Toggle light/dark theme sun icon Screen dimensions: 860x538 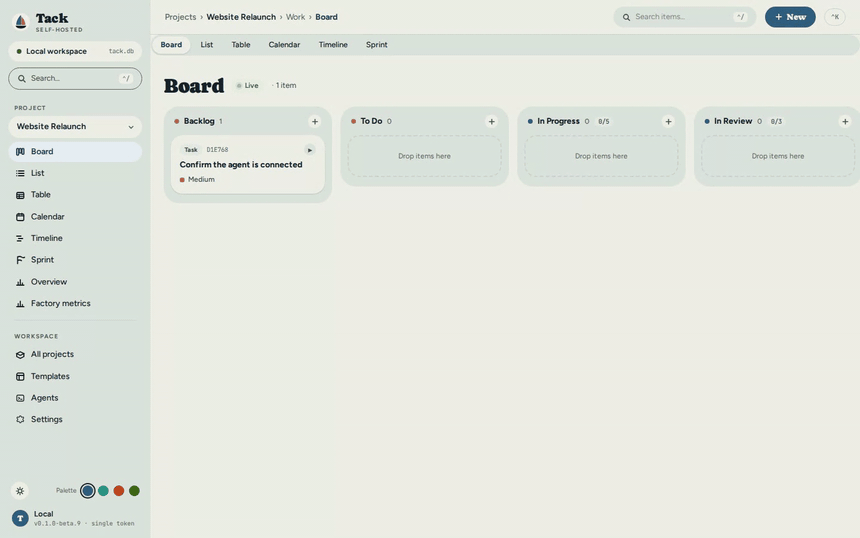coord(20,491)
